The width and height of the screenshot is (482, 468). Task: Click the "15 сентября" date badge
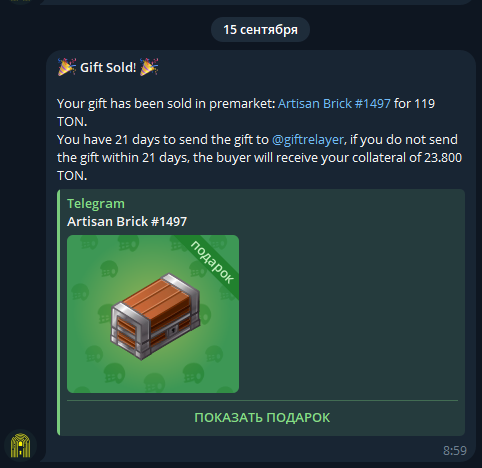260,30
